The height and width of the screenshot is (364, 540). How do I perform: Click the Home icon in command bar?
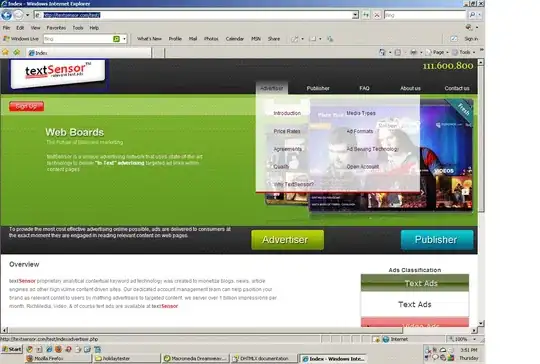[382, 52]
